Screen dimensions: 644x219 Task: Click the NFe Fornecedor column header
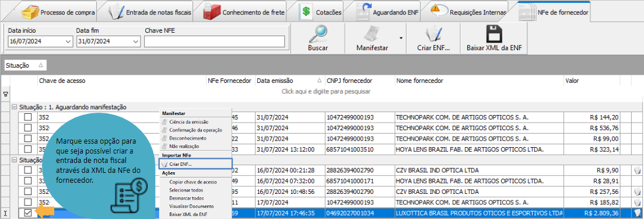pos(231,81)
